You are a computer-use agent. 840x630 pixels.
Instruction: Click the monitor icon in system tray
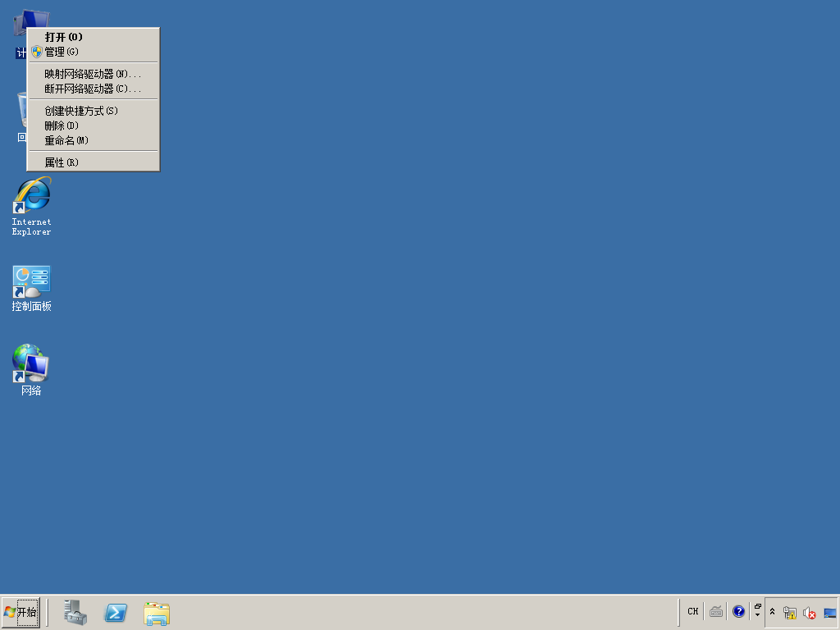(830, 613)
